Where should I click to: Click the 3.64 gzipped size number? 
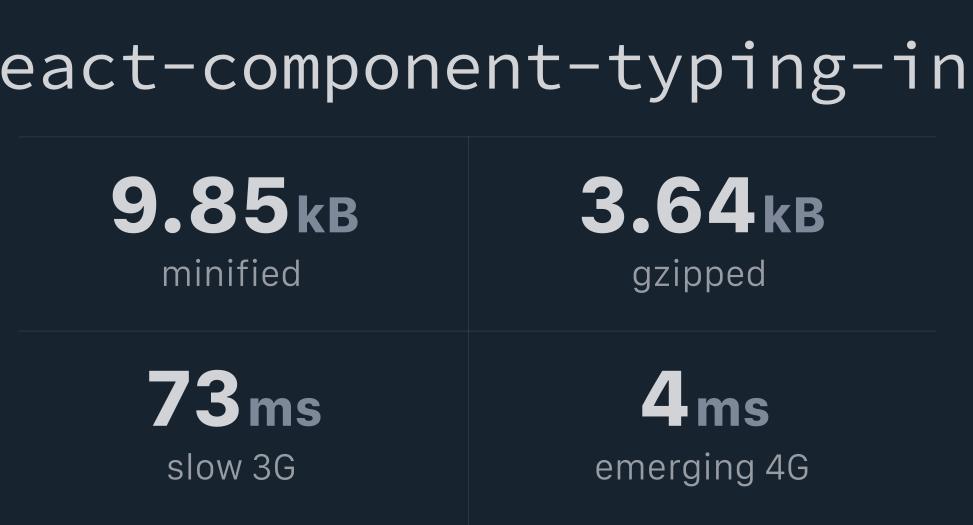coord(668,205)
